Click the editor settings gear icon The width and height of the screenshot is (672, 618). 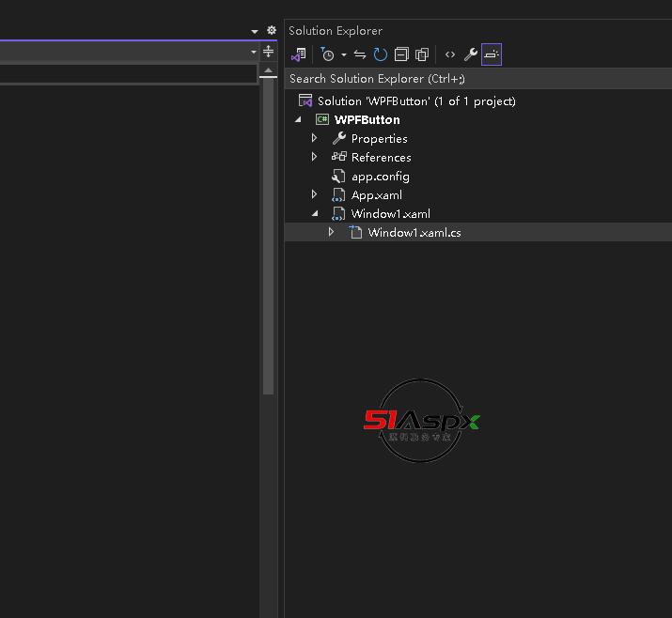coord(272,31)
